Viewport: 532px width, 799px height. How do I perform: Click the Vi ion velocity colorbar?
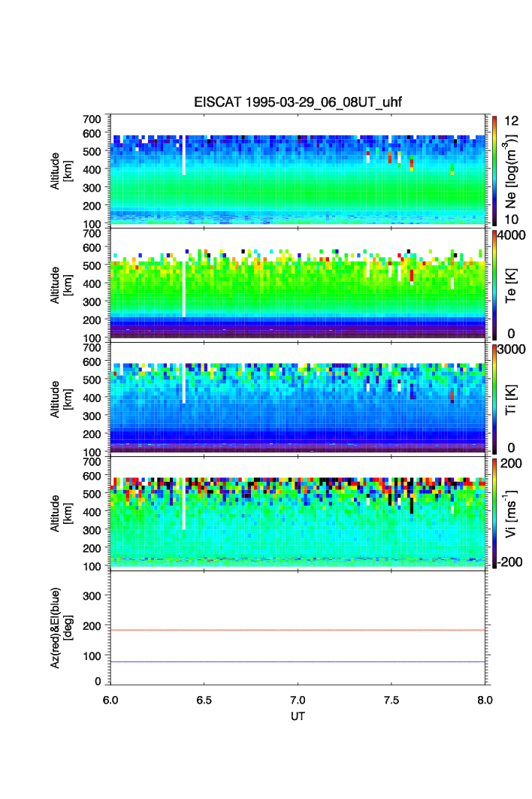494,513
